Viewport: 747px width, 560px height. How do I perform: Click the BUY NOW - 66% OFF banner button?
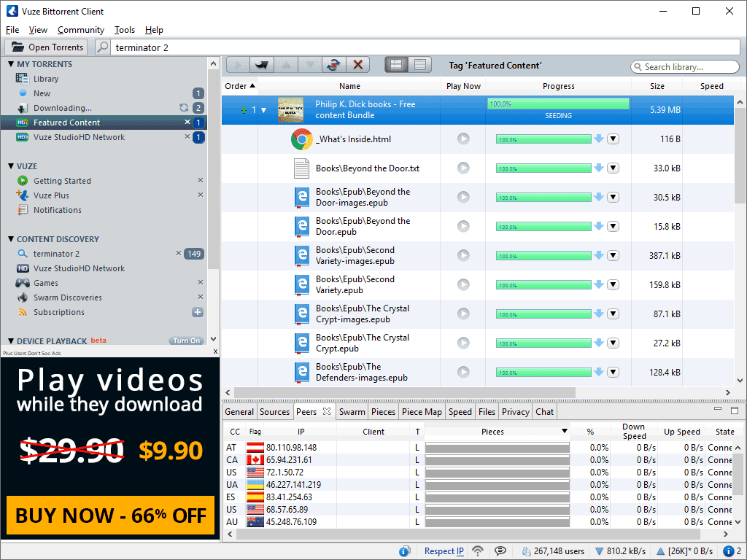[x=111, y=516]
